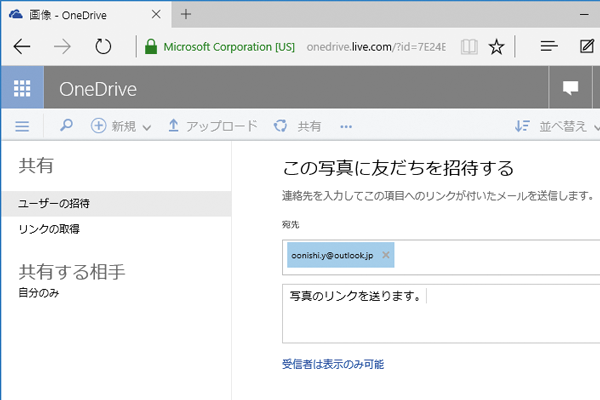600x400 pixels.
Task: Click the アップロード upload button
Action: click(x=213, y=126)
